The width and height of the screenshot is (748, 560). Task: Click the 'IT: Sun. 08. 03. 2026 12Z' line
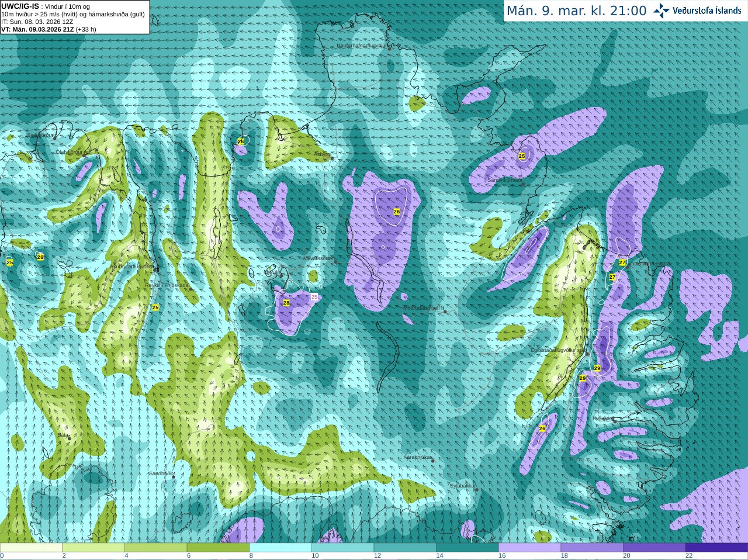pyautogui.click(x=37, y=22)
